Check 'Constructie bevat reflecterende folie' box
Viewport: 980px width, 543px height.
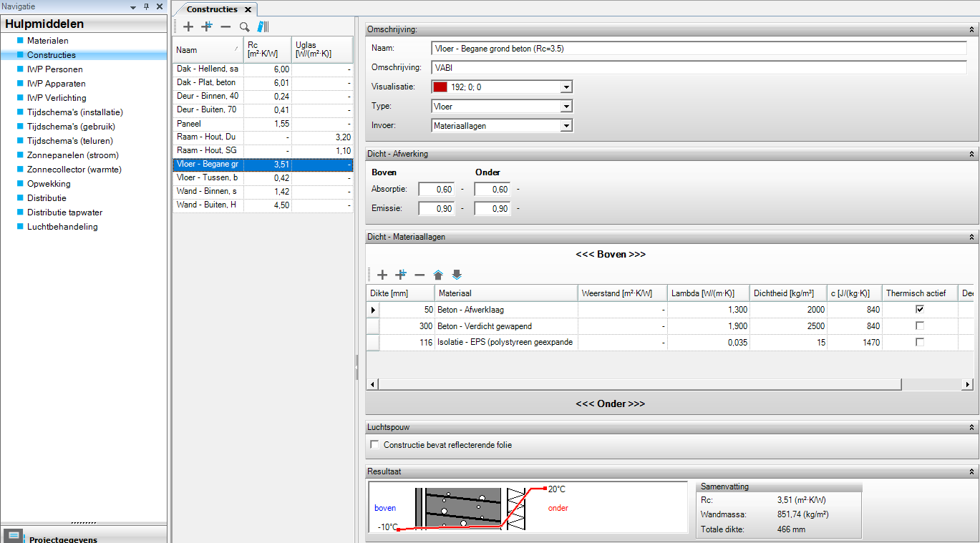pos(374,445)
